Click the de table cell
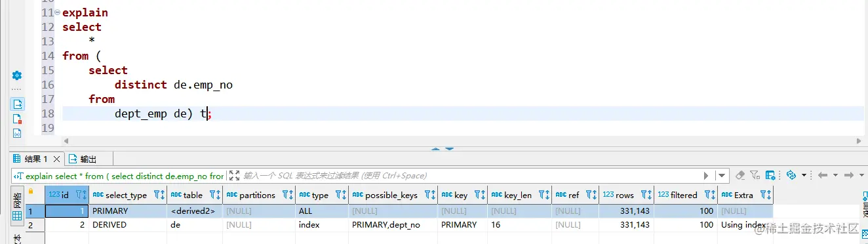 point(195,224)
